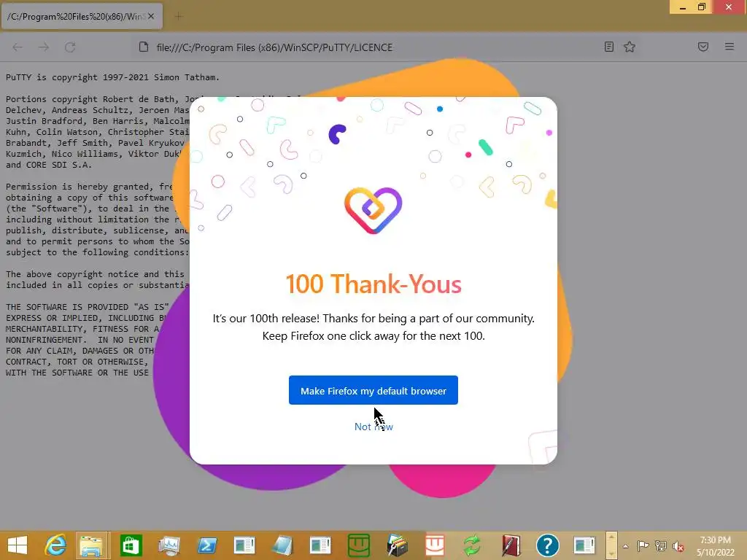This screenshot has width=747, height=560.
Task: Restore down the Firefox window
Action: click(702, 7)
